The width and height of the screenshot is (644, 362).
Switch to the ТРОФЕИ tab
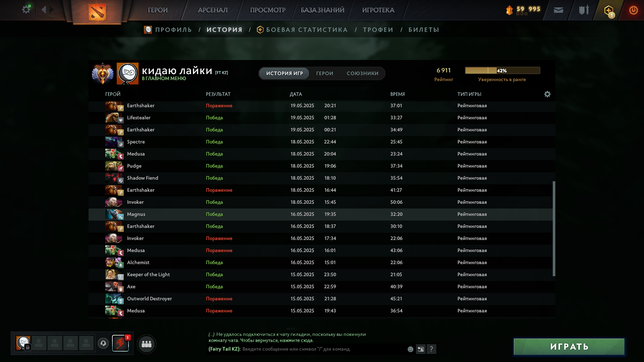coord(378,30)
